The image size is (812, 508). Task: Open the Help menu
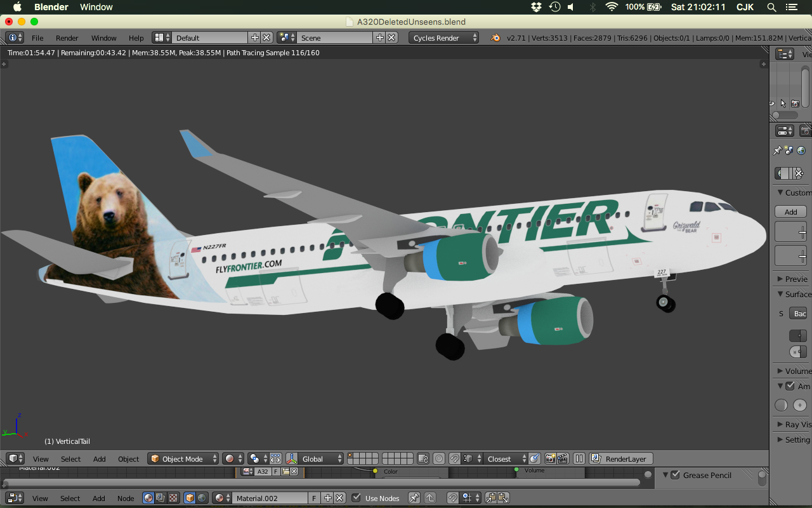[x=136, y=38]
